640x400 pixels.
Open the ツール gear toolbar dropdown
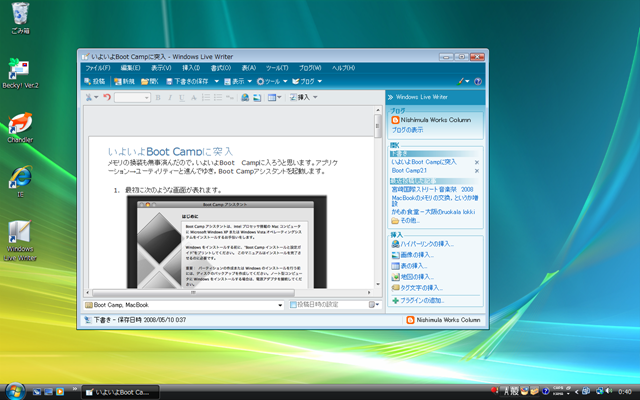click(272, 82)
